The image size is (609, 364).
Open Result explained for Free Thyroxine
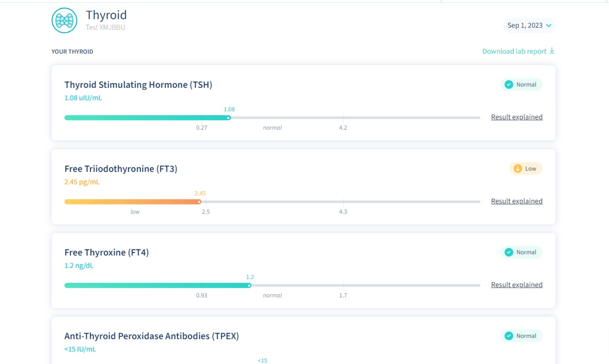[x=516, y=285]
